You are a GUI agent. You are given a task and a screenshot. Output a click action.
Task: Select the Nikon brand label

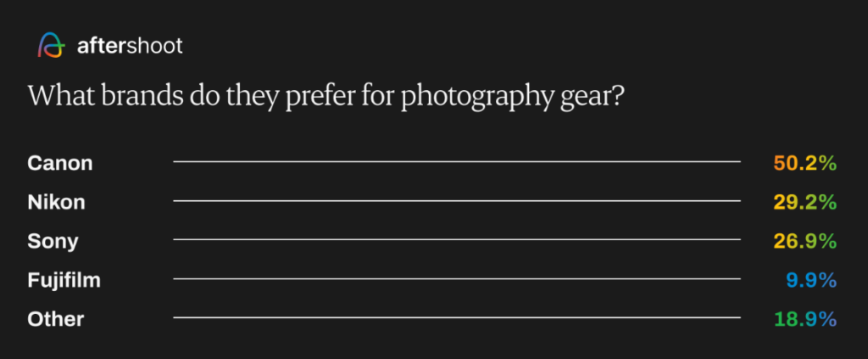(56, 202)
